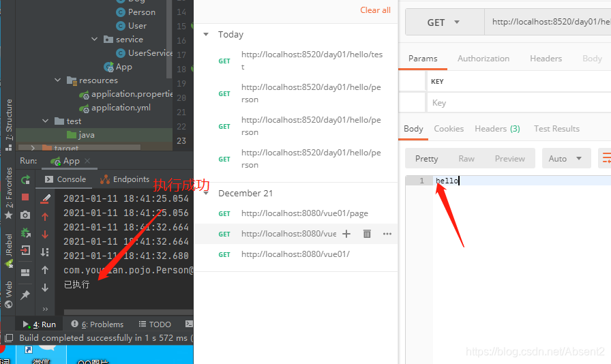Open the 2: Favorites side panel
This screenshot has height=364, width=611.
(9, 193)
